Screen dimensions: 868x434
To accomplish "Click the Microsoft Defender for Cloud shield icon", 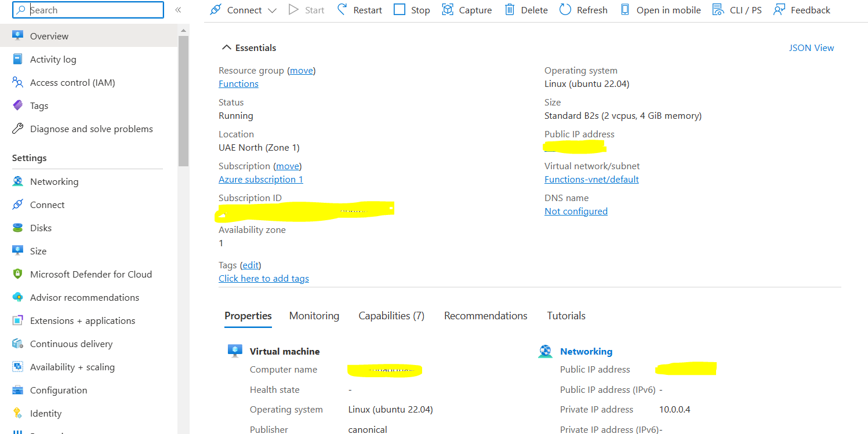I will pos(18,274).
